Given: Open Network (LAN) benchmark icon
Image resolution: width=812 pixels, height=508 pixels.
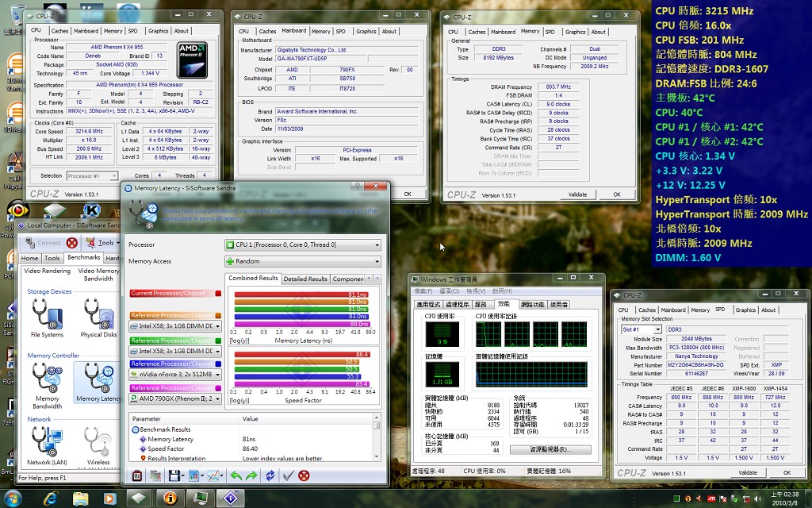Looking at the screenshot, I should pyautogui.click(x=47, y=441).
